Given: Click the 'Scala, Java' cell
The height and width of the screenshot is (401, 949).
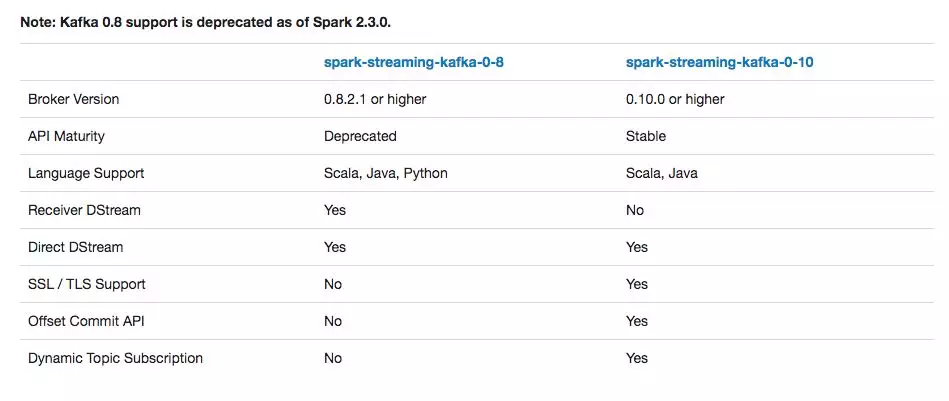Looking at the screenshot, I should click(x=662, y=173).
